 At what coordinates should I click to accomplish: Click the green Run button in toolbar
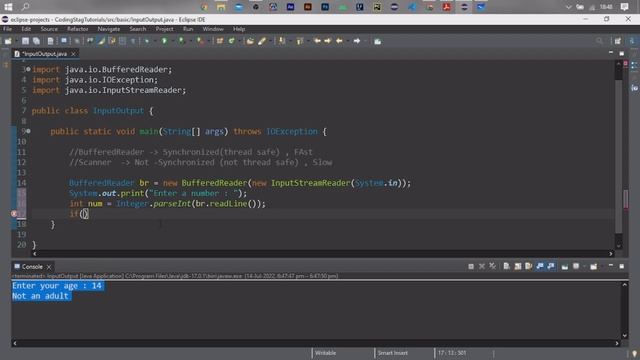click(x=164, y=41)
